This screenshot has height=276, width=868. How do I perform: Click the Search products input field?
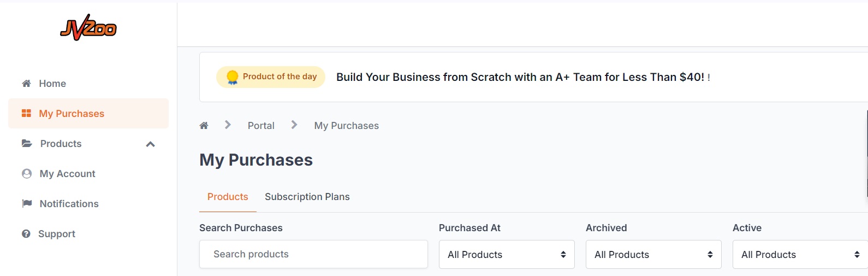[x=313, y=254]
